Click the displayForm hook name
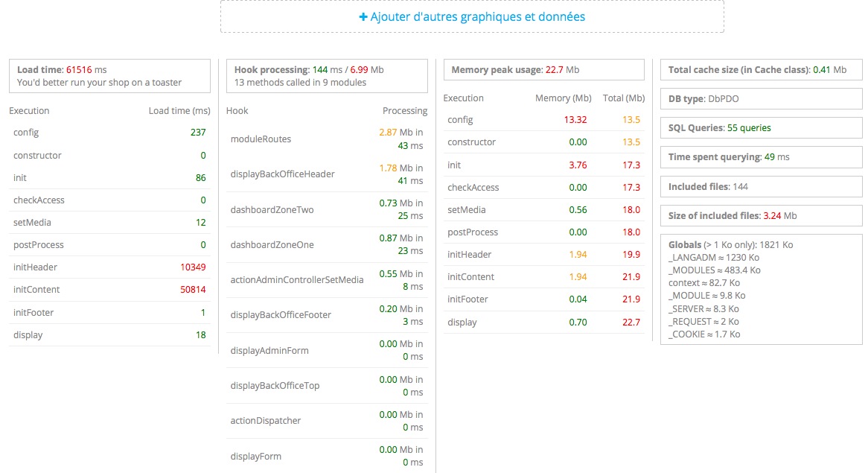The image size is (868, 473). click(x=256, y=456)
